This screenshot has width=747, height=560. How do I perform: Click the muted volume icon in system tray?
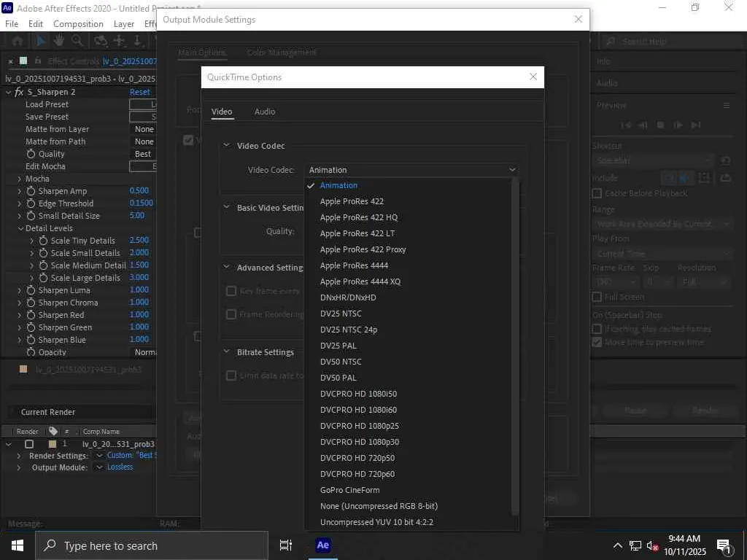[651, 545]
